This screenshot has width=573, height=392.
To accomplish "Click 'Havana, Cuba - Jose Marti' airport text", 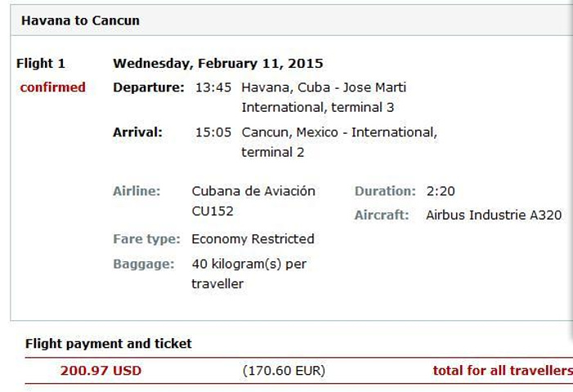I will click(x=324, y=87).
